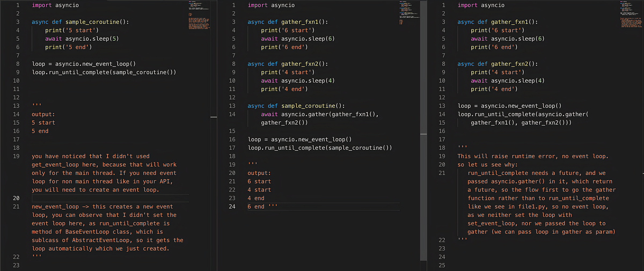Click 'import asyncio' in the middle pane

[270, 5]
